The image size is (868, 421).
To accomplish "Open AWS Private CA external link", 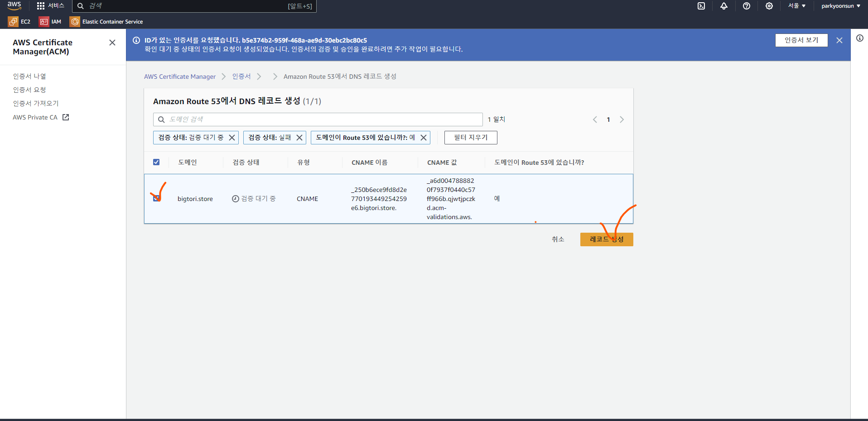I will point(41,117).
